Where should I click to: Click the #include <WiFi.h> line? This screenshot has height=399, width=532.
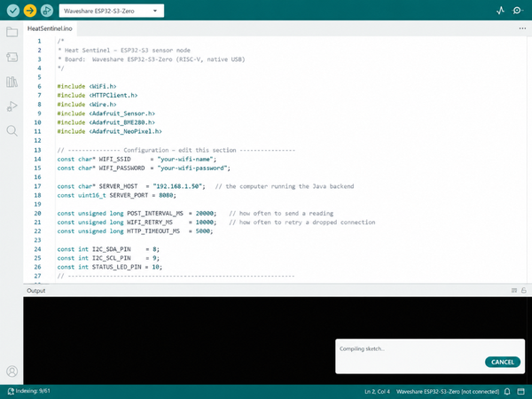point(87,86)
